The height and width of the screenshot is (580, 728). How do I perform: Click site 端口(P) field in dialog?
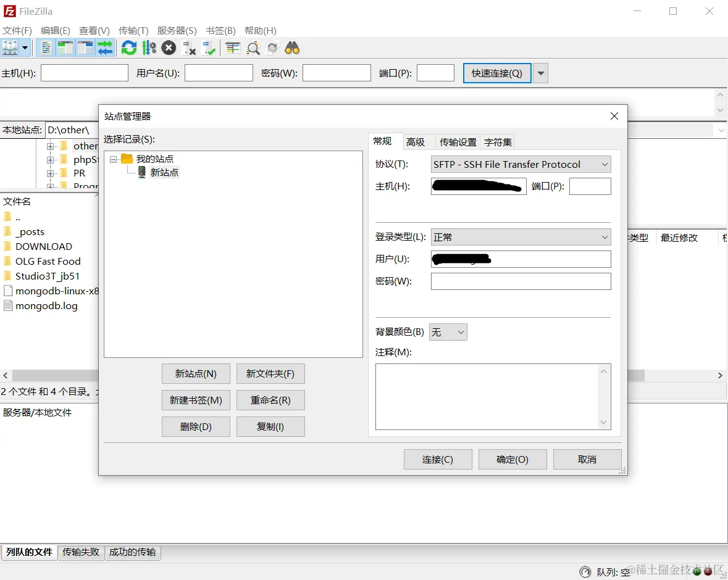[x=590, y=186]
